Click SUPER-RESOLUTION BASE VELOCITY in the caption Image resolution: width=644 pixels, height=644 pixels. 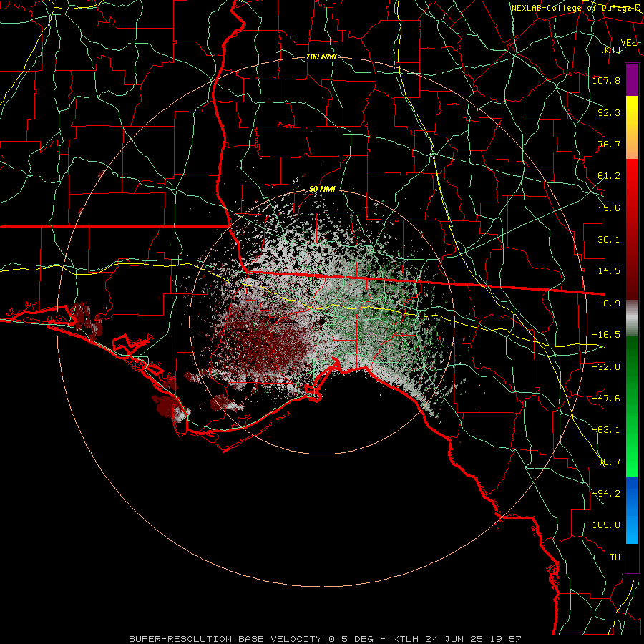pyautogui.click(x=225, y=639)
